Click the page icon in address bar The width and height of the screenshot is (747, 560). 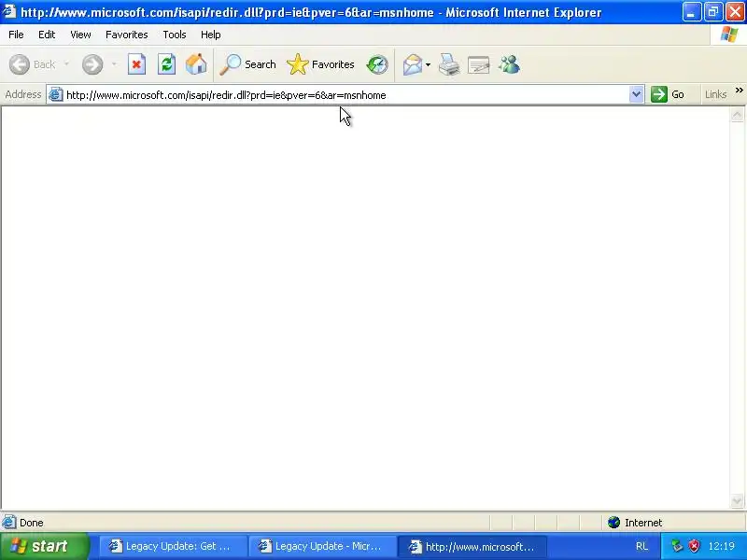pyautogui.click(x=56, y=95)
